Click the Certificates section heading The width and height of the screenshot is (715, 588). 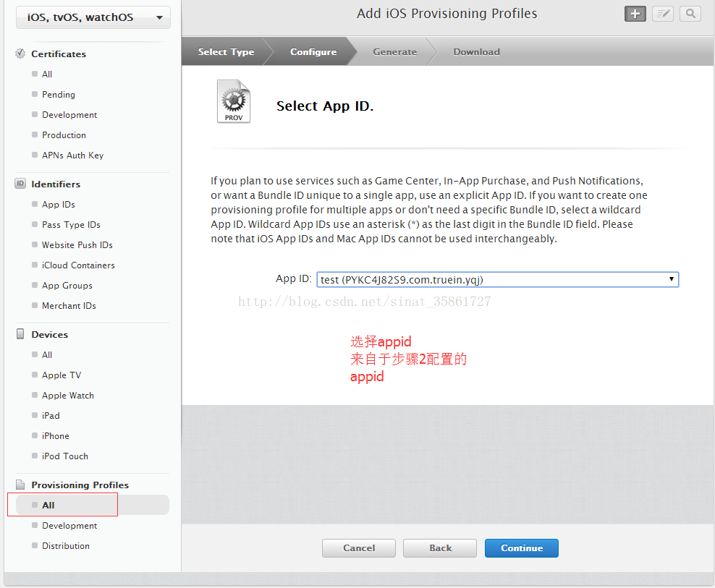(59, 54)
